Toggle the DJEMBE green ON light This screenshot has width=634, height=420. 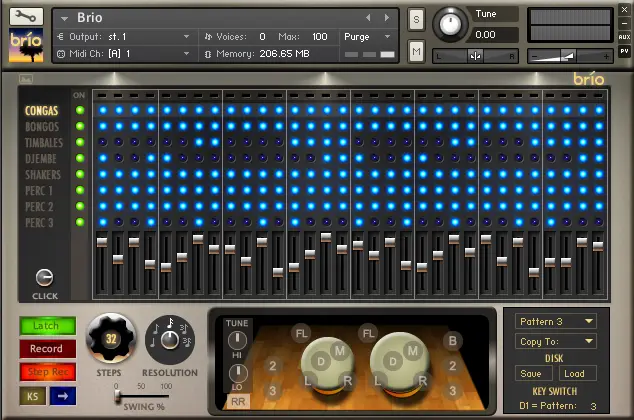[80, 158]
